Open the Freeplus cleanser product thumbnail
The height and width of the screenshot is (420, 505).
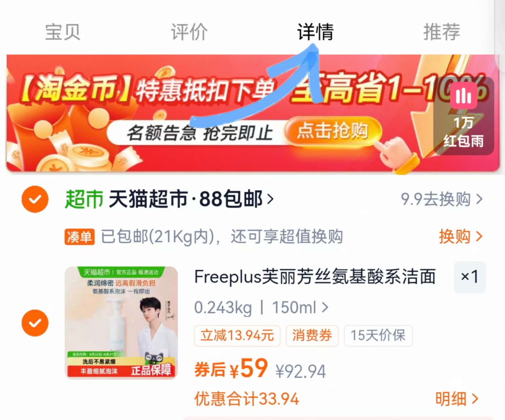[x=121, y=323]
